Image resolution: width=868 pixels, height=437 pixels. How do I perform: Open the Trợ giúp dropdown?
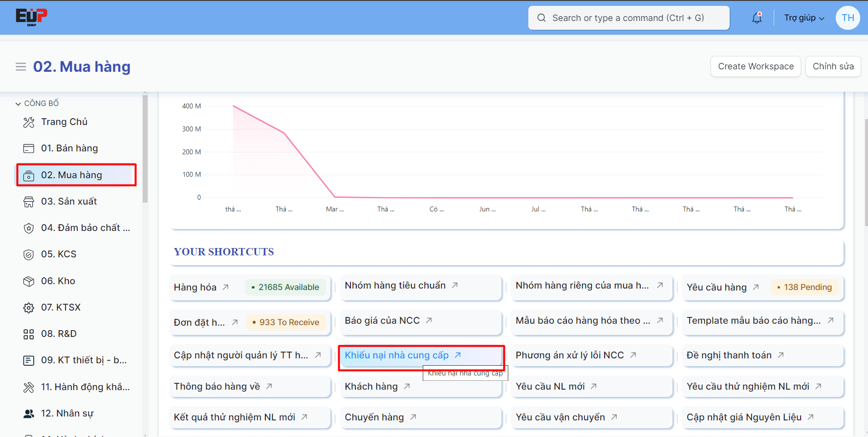pos(803,18)
